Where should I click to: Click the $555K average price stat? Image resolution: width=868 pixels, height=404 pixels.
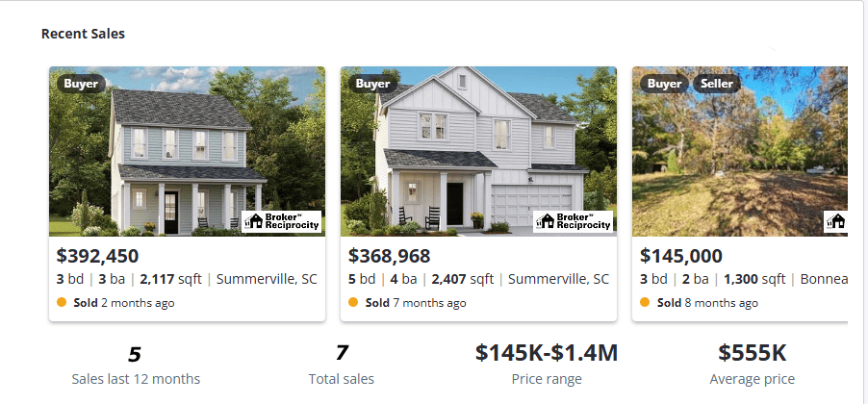752,354
